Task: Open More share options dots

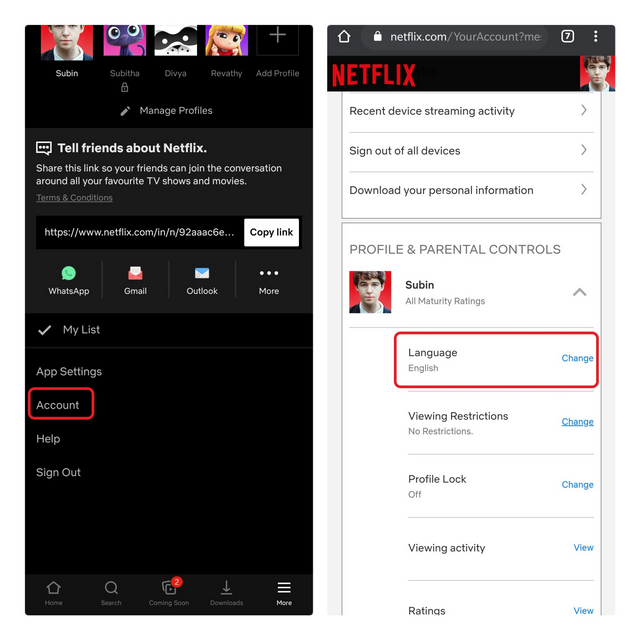Action: 269,273
